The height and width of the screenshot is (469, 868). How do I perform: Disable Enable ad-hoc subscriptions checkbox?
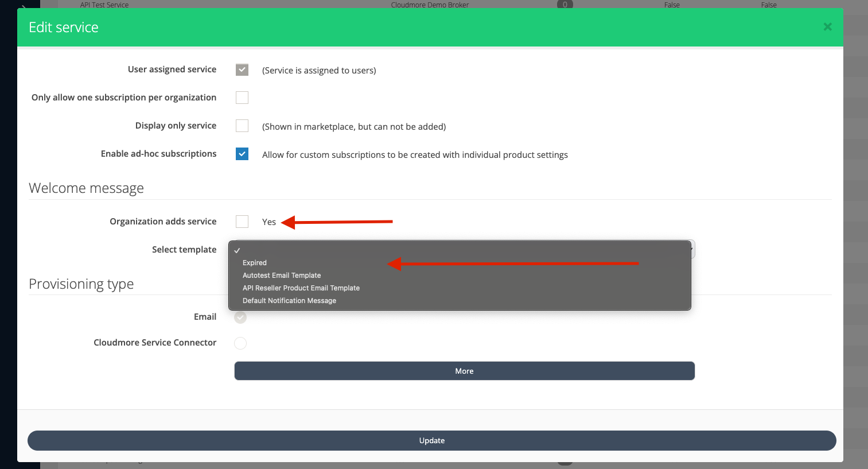coord(242,154)
